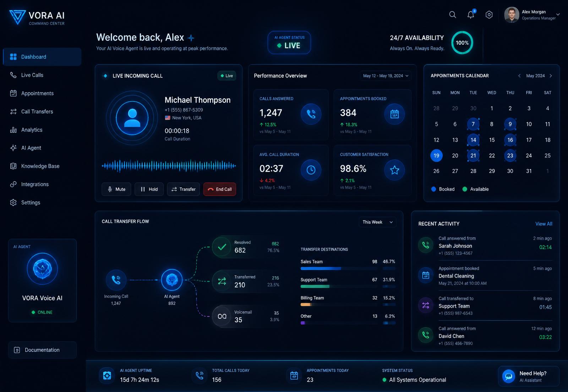Click the AI Agent Uptime icon
This screenshot has height=392, width=568.
click(x=107, y=376)
